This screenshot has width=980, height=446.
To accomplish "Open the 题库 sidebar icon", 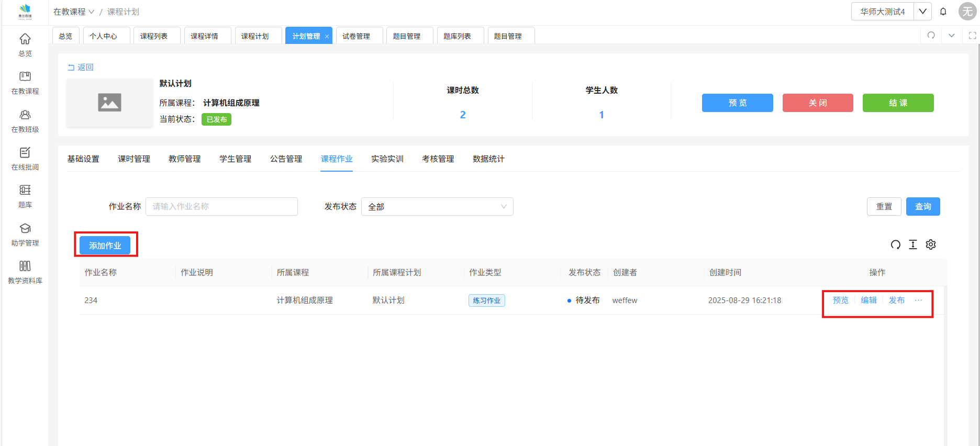I will point(25,196).
